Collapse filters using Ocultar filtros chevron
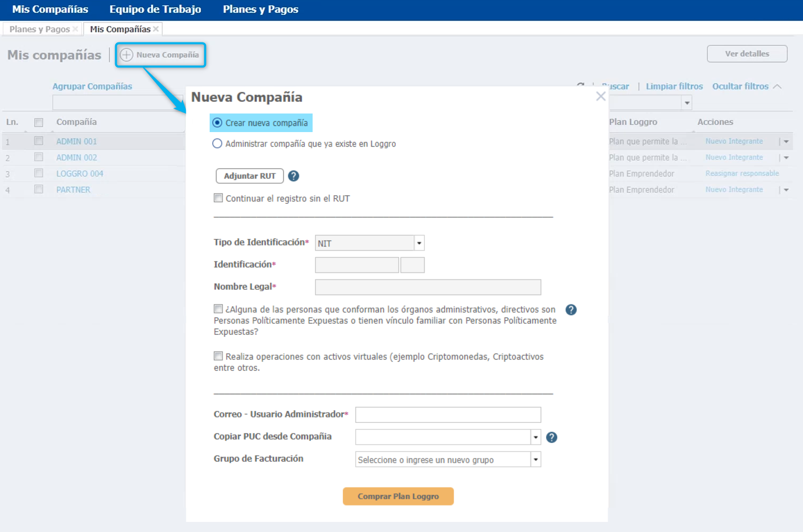The height and width of the screenshot is (532, 803). (x=778, y=86)
